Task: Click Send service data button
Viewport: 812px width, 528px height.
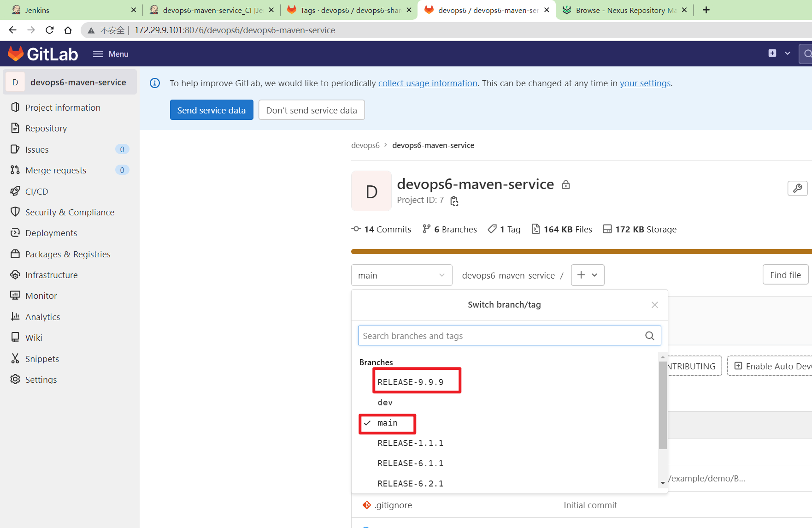Action: pyautogui.click(x=212, y=110)
